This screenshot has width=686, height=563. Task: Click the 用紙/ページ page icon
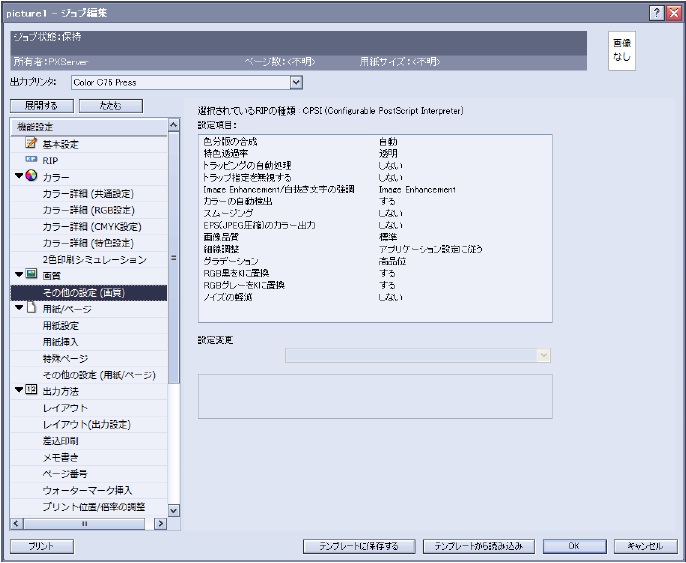coord(31,309)
